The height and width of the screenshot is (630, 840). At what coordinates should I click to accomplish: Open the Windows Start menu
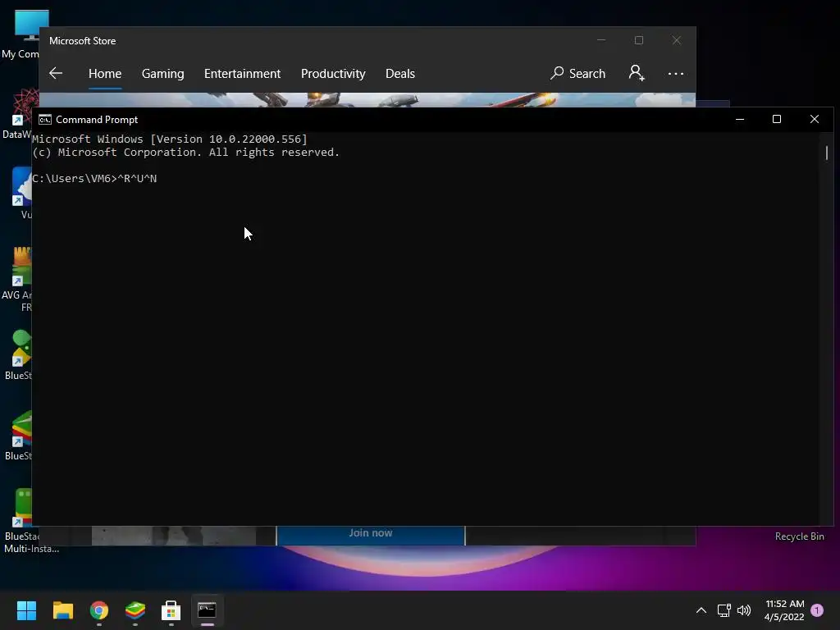tap(27, 610)
